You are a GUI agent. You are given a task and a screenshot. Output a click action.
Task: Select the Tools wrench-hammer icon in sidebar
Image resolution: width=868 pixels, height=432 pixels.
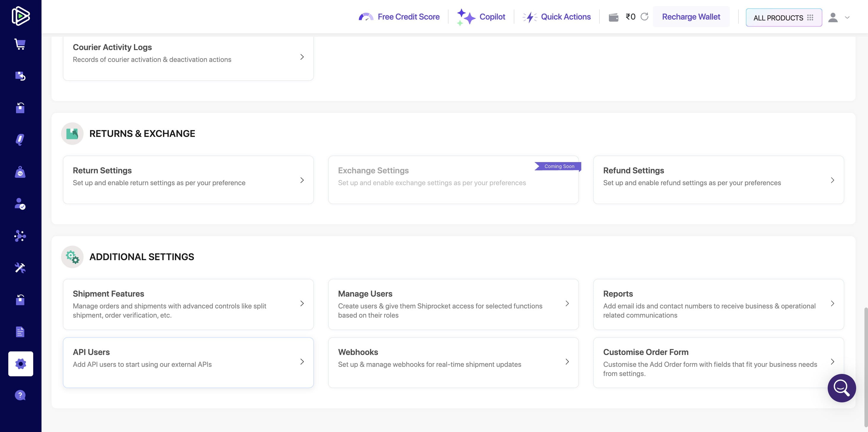(x=20, y=268)
